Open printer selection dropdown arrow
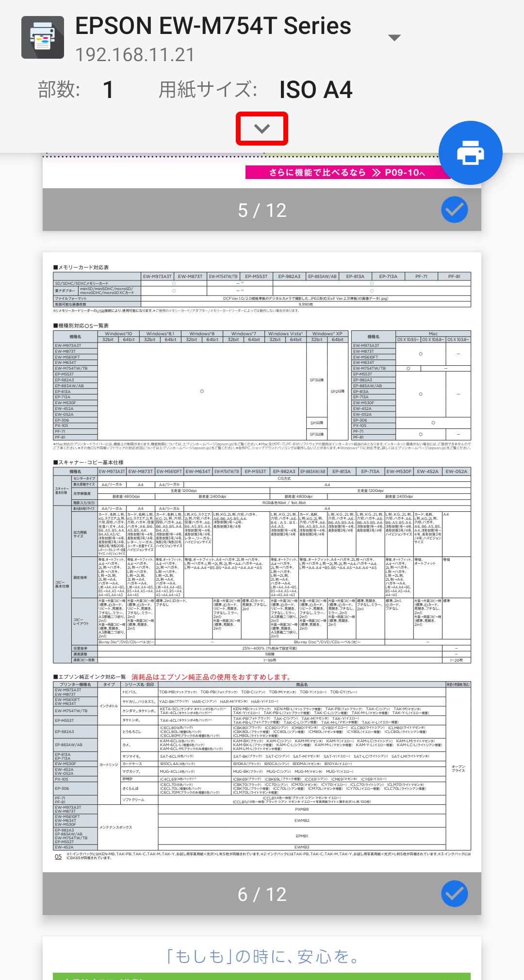 [395, 38]
